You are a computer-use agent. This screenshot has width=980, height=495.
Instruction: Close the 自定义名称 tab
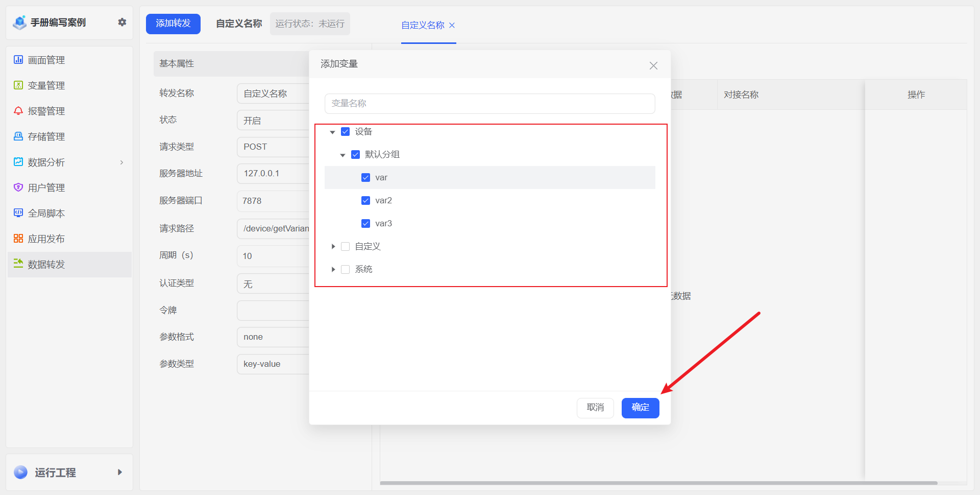click(x=452, y=25)
